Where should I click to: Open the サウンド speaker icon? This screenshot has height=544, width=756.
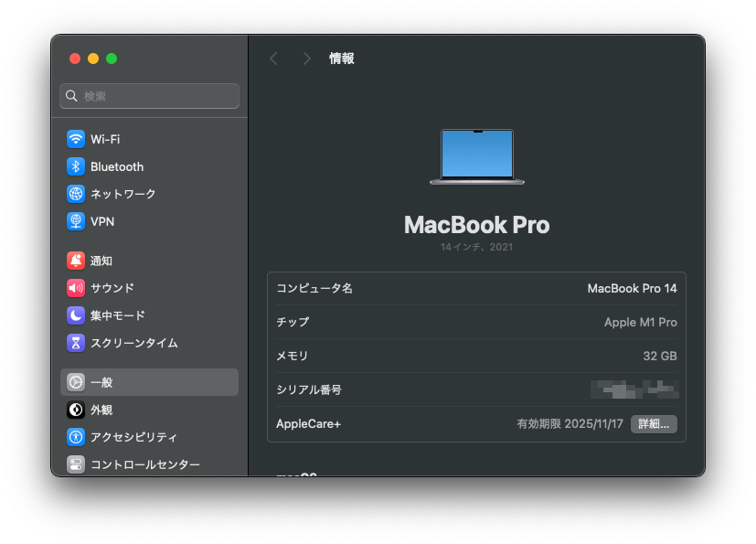coord(76,288)
